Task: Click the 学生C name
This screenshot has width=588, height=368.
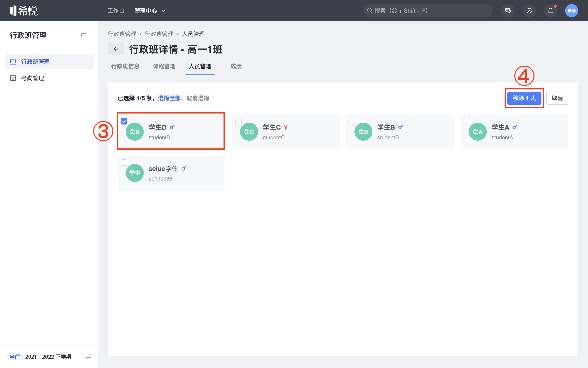Action: (x=272, y=127)
